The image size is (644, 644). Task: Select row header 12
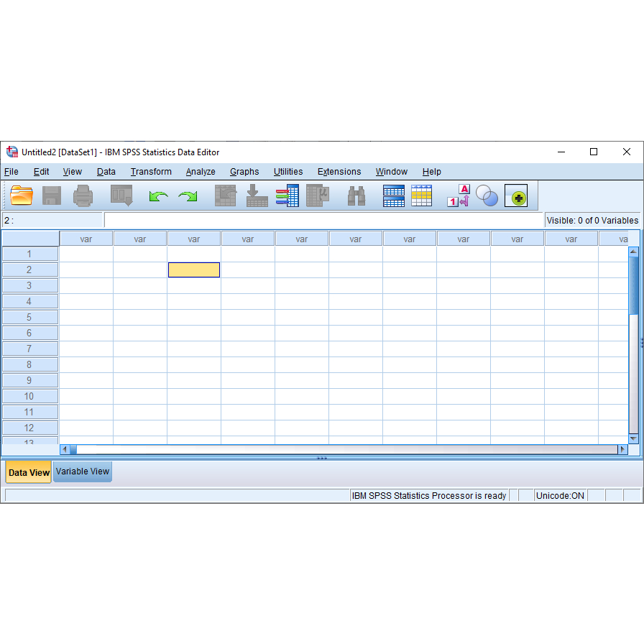pyautogui.click(x=30, y=428)
